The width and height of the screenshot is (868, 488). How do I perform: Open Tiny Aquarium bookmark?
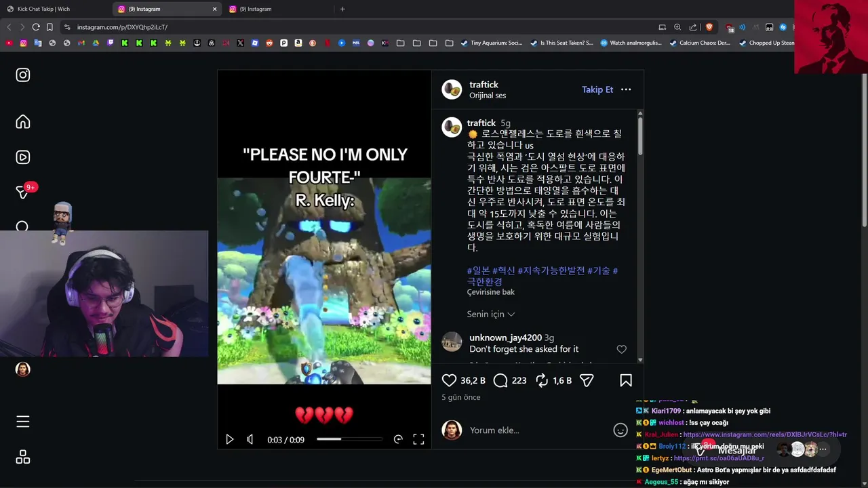click(492, 43)
